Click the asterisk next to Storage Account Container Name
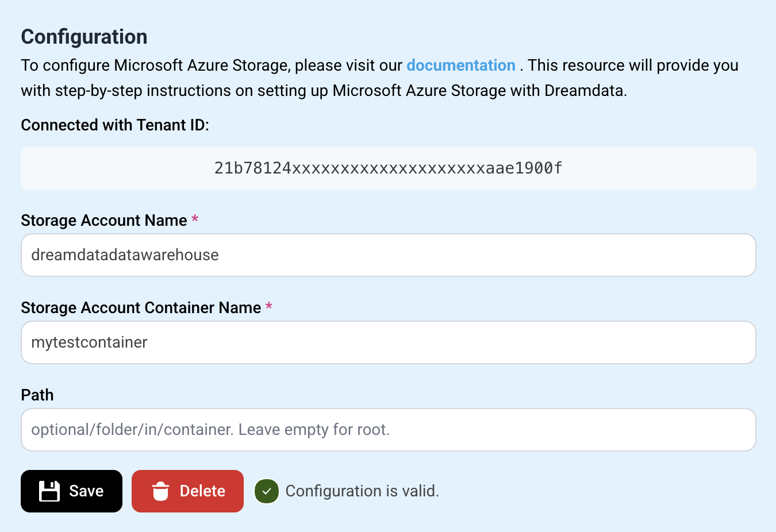The image size is (776, 532). [x=268, y=307]
